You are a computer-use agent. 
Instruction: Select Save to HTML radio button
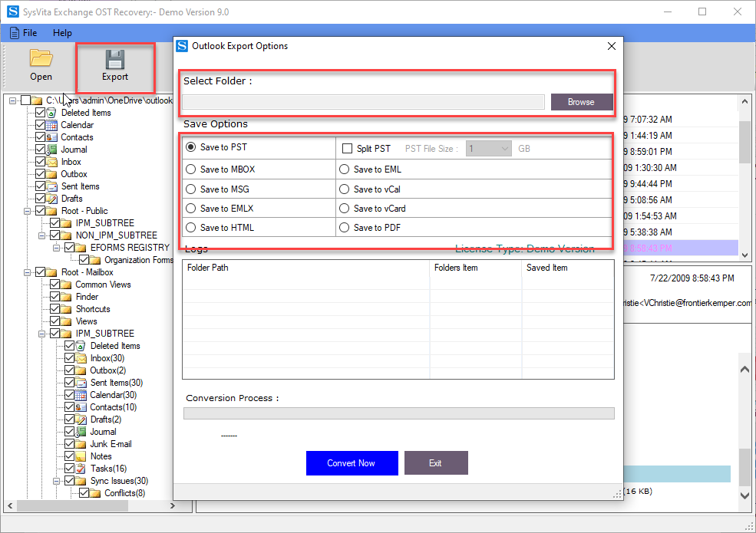tap(191, 228)
